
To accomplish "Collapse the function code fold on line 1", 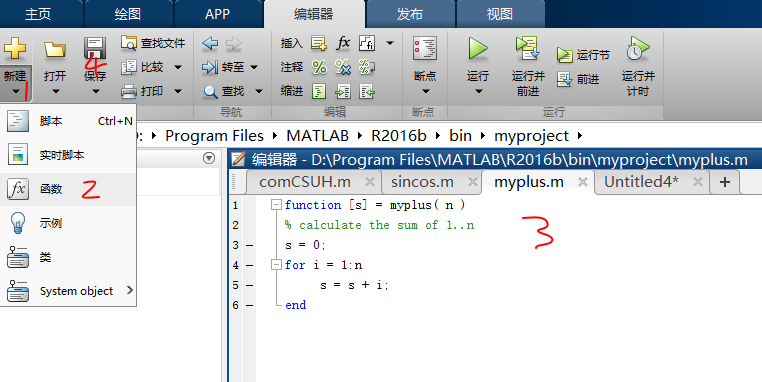I will point(276,205).
